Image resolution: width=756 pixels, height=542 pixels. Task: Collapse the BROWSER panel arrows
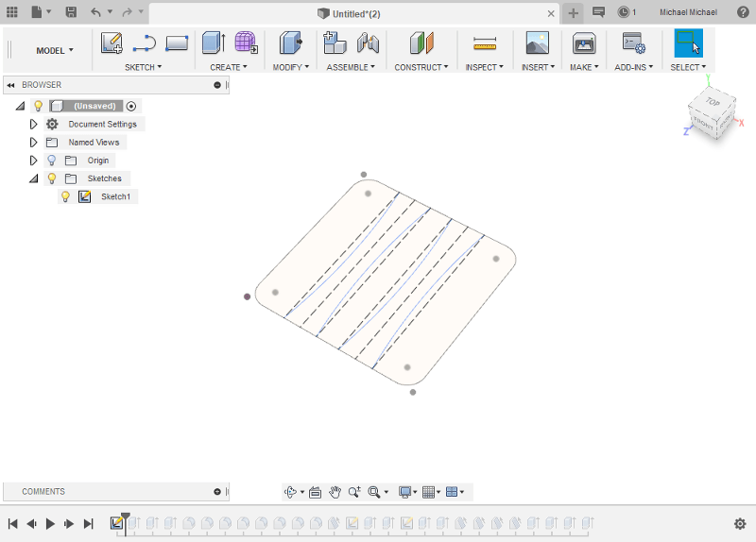pyautogui.click(x=10, y=85)
